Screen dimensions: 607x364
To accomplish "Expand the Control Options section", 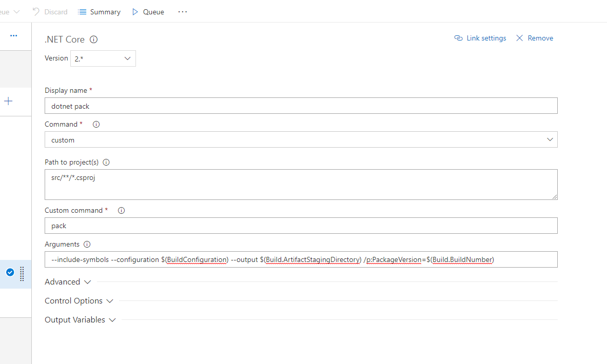I will pyautogui.click(x=79, y=300).
